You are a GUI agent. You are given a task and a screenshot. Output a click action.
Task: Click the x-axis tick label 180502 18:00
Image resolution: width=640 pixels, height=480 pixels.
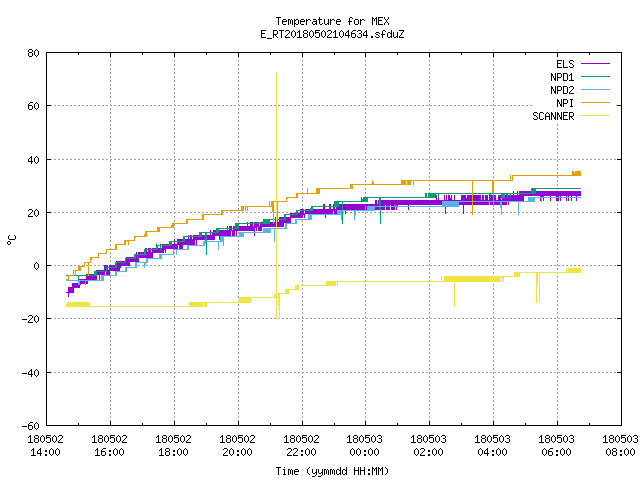[x=173, y=446]
